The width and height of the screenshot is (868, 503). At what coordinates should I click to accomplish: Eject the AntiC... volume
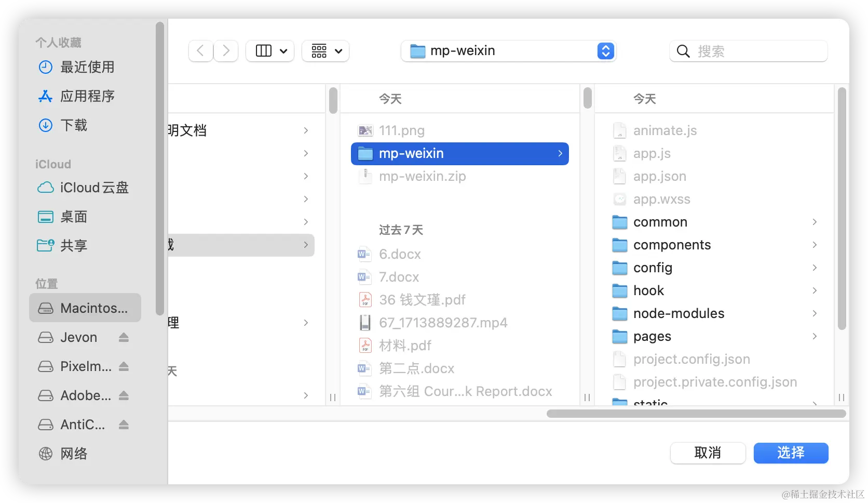point(124,425)
